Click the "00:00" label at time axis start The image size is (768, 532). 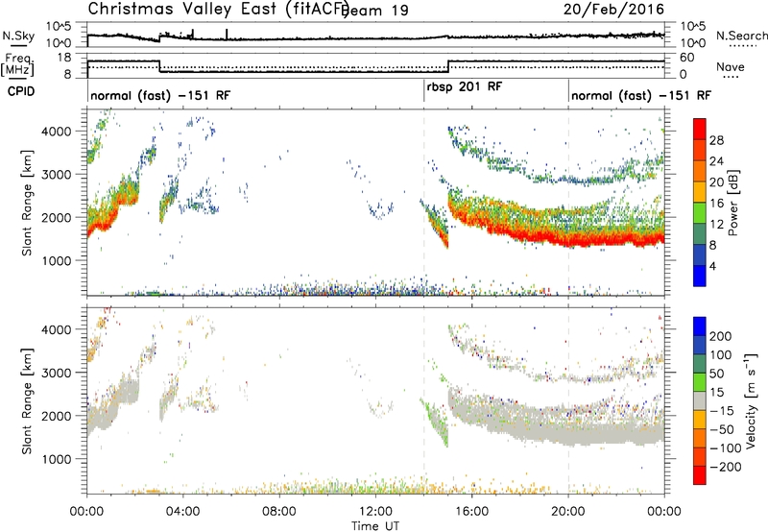(x=86, y=512)
